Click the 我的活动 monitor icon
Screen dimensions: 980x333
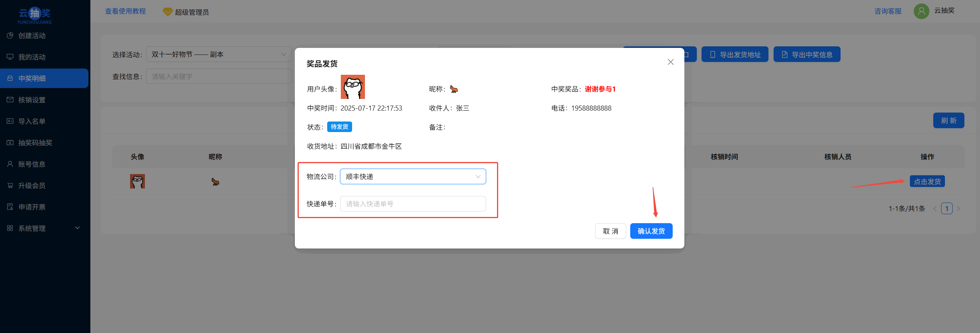click(x=10, y=57)
